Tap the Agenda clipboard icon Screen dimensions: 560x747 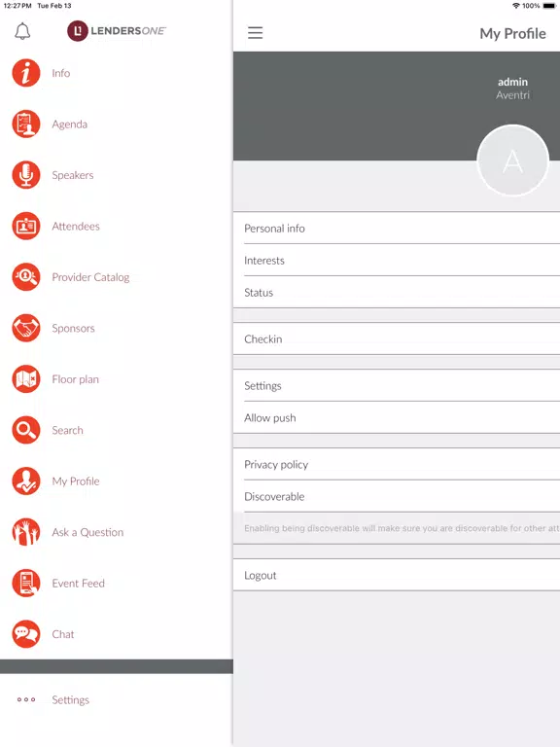point(26,124)
